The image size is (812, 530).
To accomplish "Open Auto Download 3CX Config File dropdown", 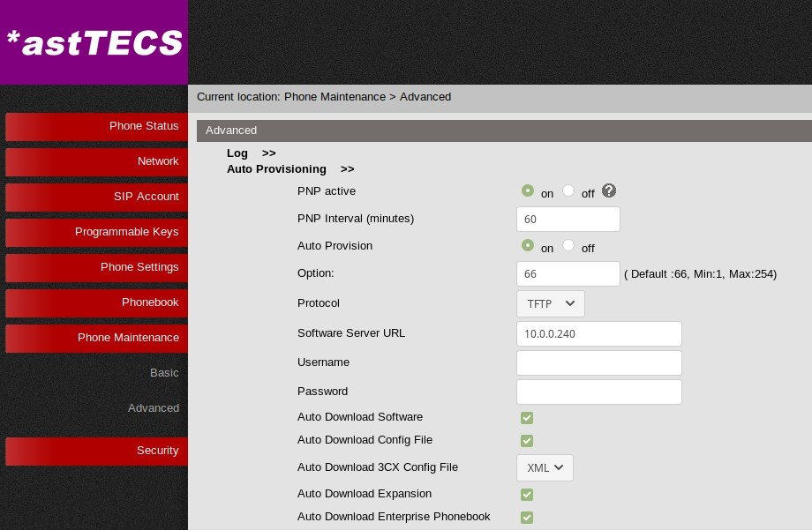I will pos(545,467).
